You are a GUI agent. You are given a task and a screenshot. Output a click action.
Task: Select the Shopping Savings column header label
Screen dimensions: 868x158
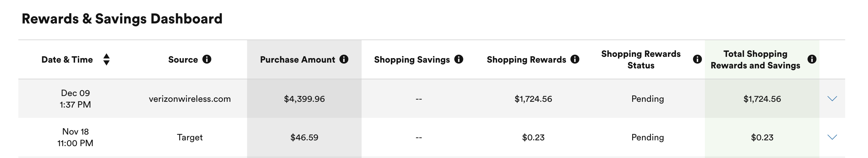(x=412, y=60)
